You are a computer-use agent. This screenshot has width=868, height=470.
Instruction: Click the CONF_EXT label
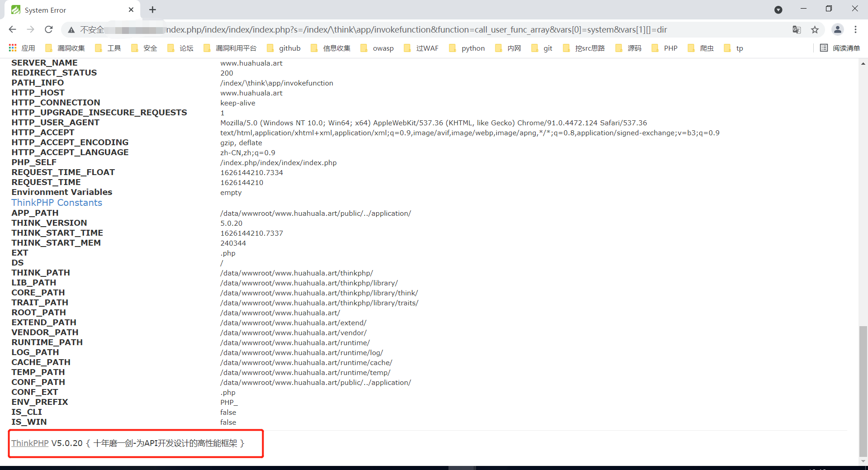pos(35,392)
